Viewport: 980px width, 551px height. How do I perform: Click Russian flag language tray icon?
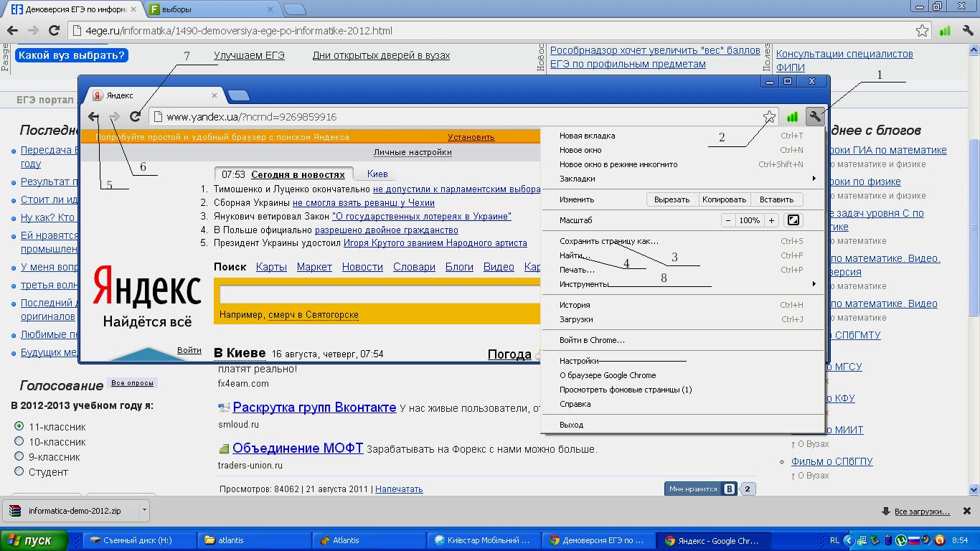point(914,540)
